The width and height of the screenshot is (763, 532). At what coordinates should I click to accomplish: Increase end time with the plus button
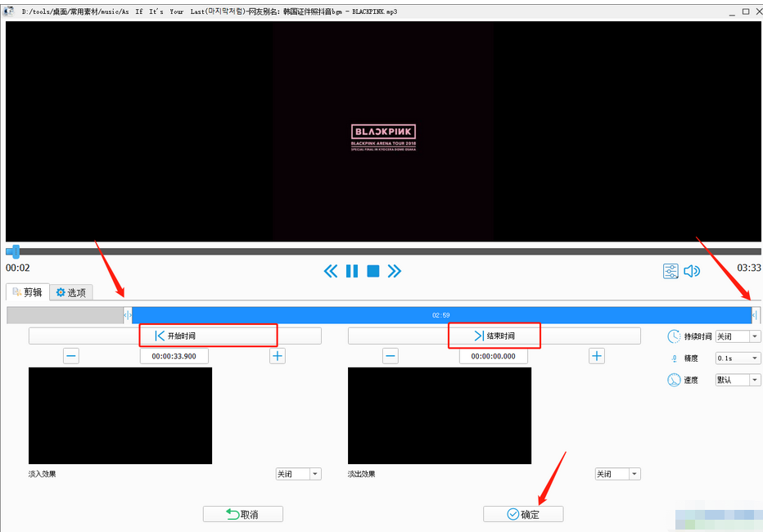pyautogui.click(x=597, y=356)
